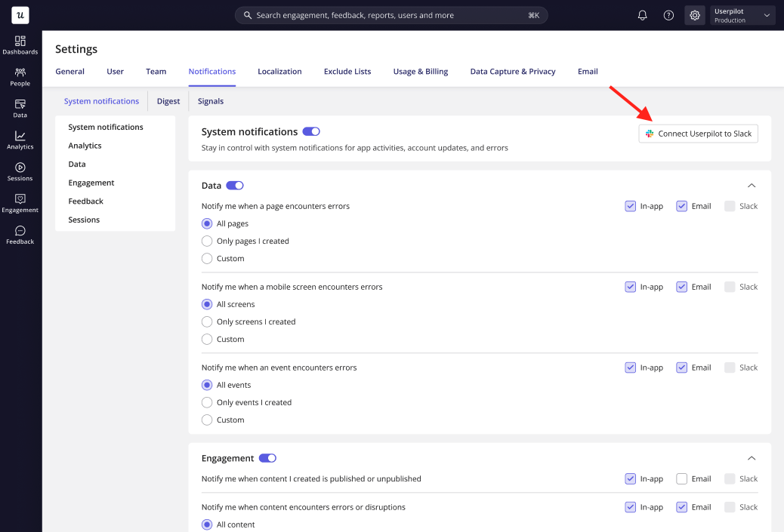Switch to the User settings tab
784x532 pixels.
click(115, 72)
